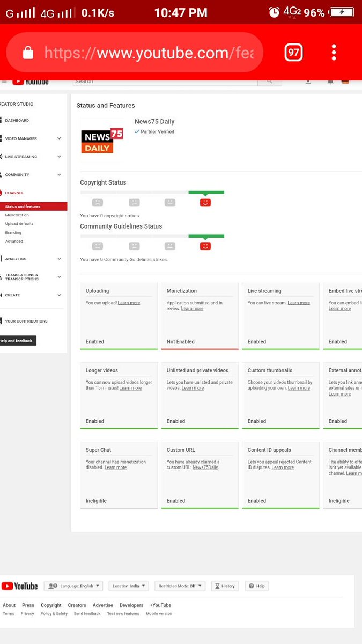Click Learn more in Super Chat card
Image resolution: width=362 pixels, height=644 pixels.
click(115, 467)
